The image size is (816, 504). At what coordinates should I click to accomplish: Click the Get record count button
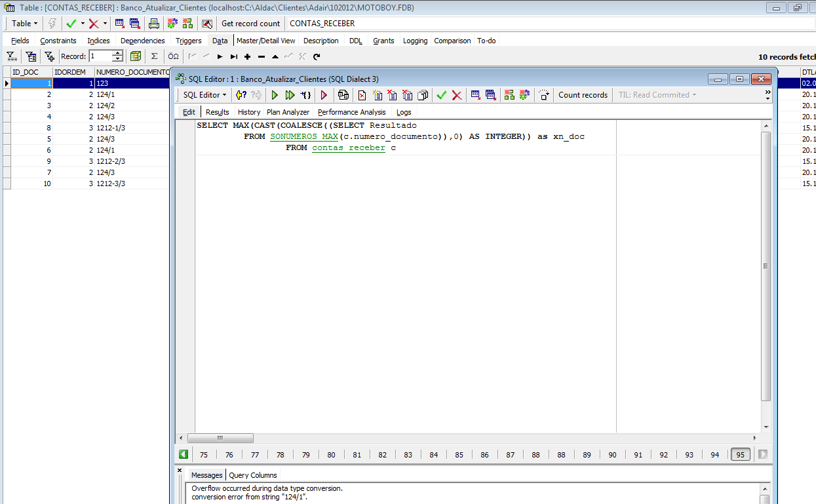250,24
